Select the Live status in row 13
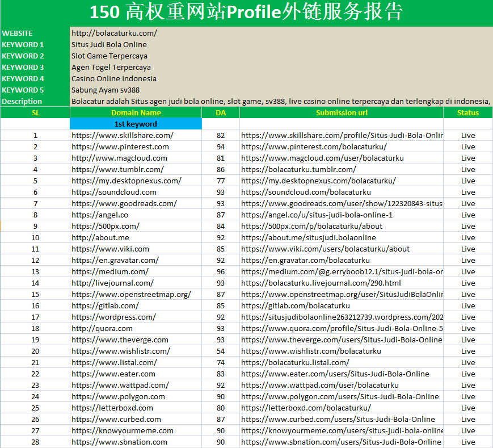Image resolution: width=493 pixels, height=448 pixels. click(x=468, y=271)
